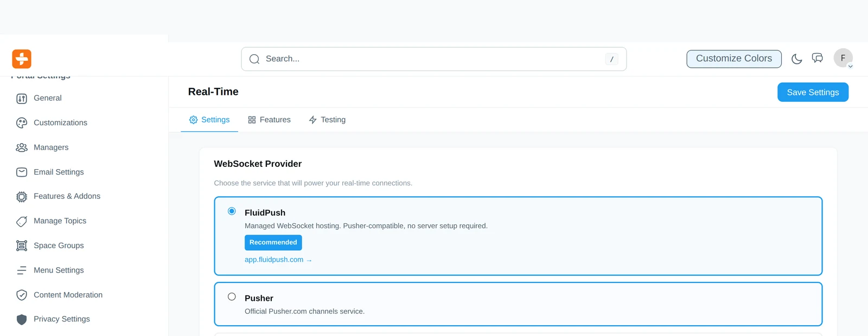Viewport: 868px width, 336px height.
Task: Click the magnifier icon in search bar
Action: [254, 59]
